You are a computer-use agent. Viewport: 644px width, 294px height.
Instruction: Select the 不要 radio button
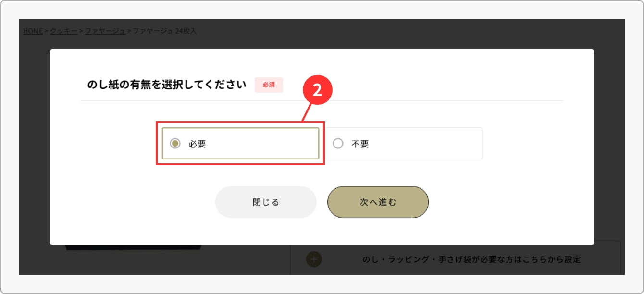coord(338,143)
